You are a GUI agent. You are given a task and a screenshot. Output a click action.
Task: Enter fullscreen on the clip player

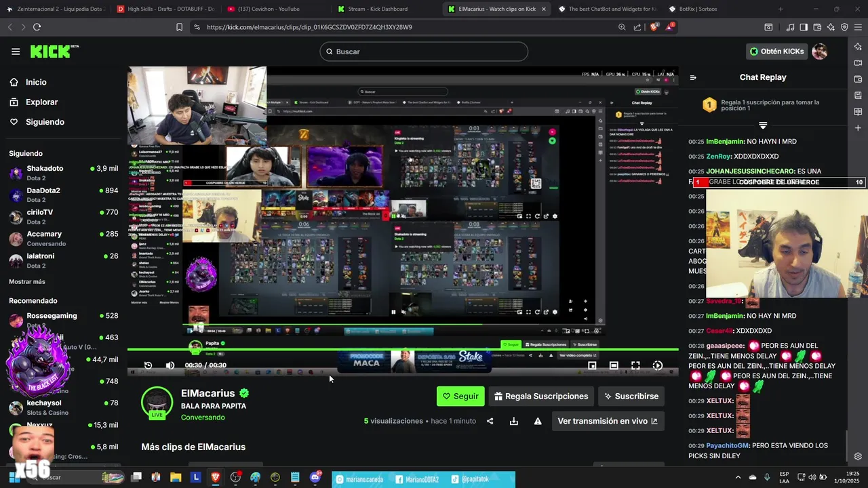tap(635, 365)
